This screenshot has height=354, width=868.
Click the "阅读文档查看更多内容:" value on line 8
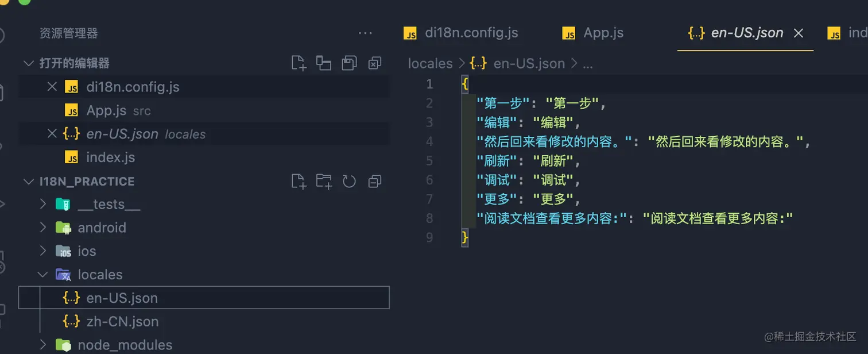click(718, 218)
